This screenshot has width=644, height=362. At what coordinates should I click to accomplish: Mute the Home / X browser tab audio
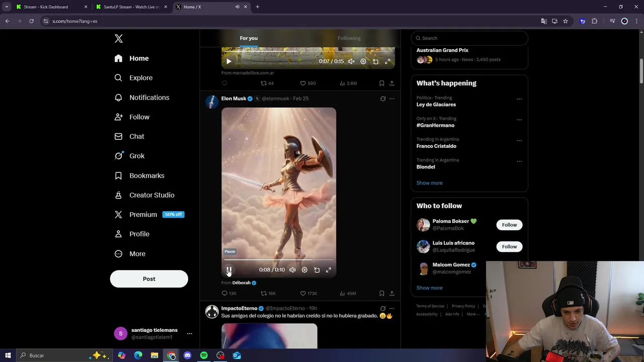click(x=237, y=7)
